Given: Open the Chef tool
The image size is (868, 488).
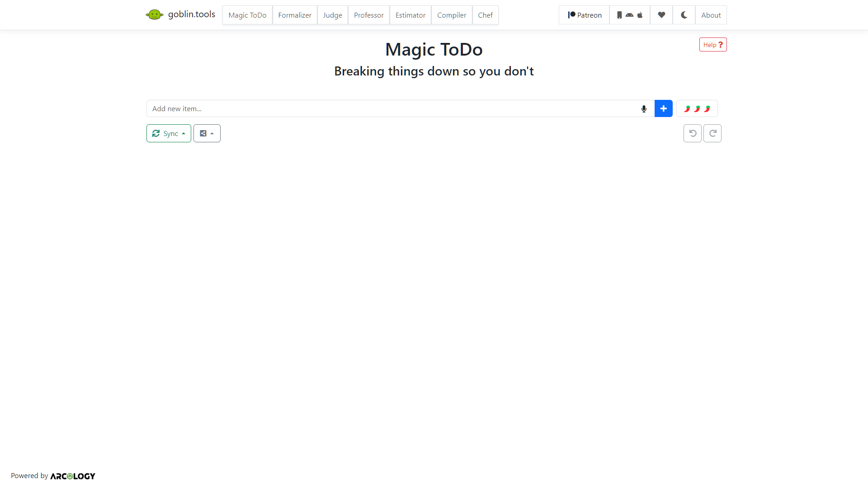Looking at the screenshot, I should (x=485, y=15).
